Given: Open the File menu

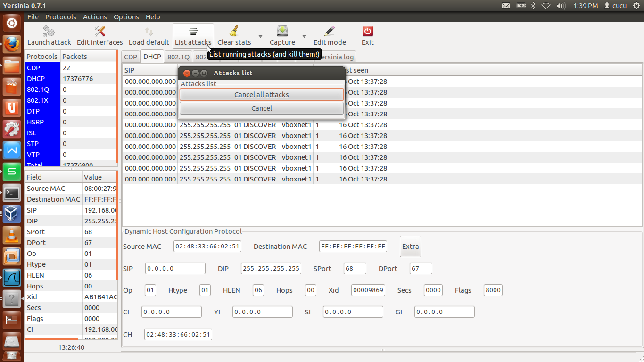Looking at the screenshot, I should coord(33,17).
